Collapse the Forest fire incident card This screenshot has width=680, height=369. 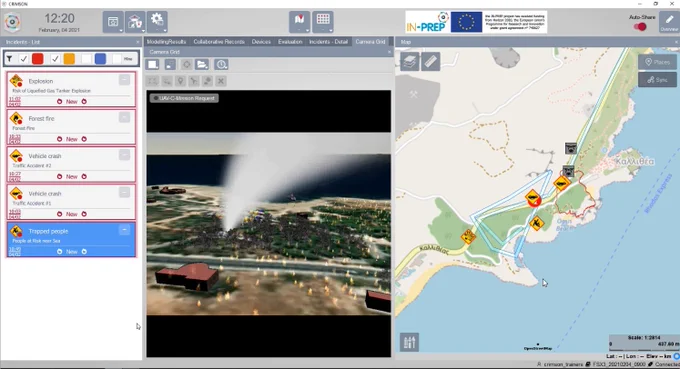(124, 117)
